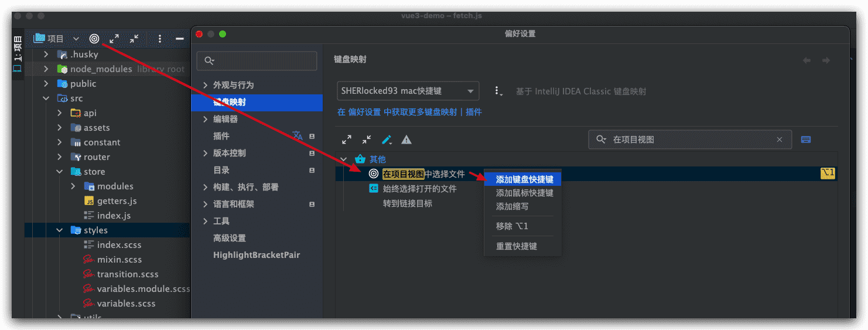Click the 插件 link next to keymap link
Image resolution: width=868 pixels, height=330 pixels.
click(474, 112)
